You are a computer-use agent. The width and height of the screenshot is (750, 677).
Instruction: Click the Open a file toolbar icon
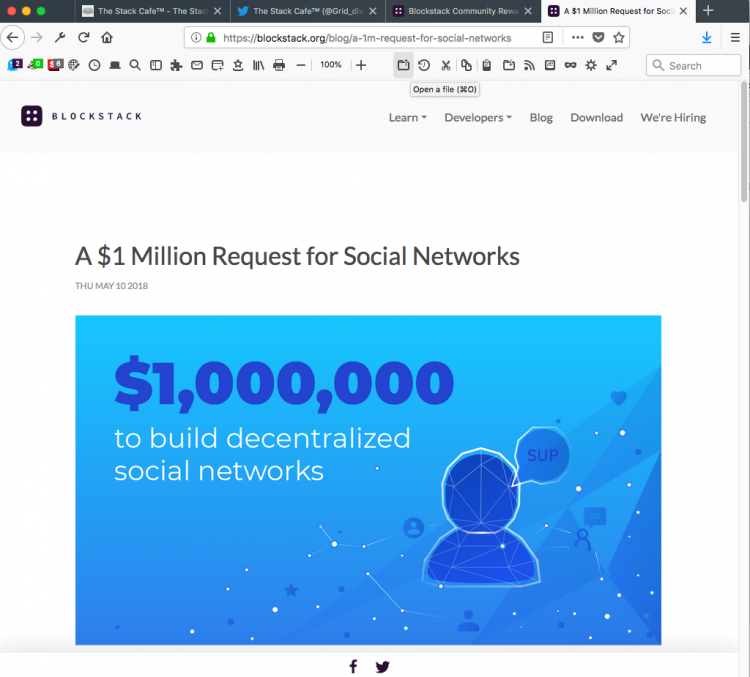(x=403, y=65)
